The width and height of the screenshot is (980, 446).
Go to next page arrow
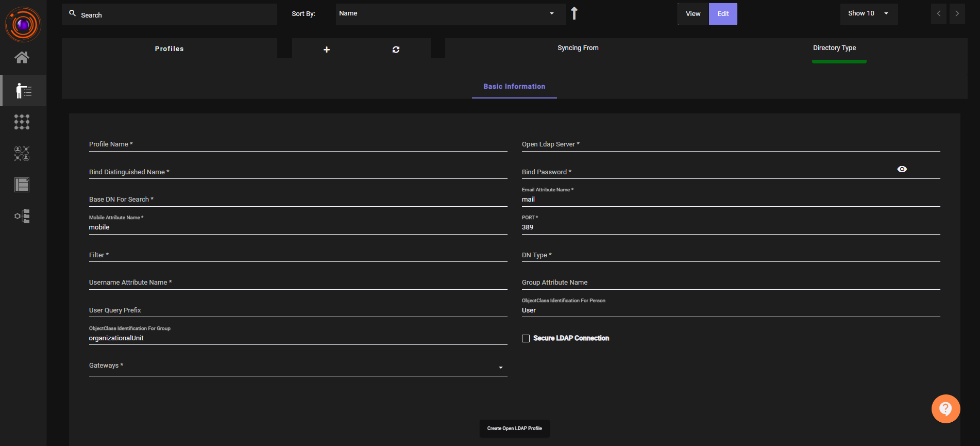click(957, 14)
